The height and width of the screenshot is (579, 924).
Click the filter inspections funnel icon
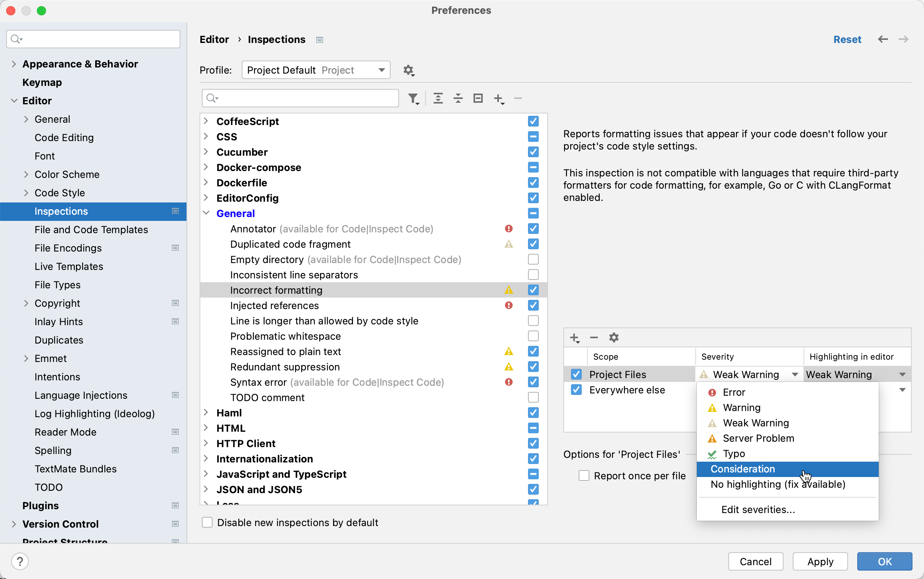[413, 99]
